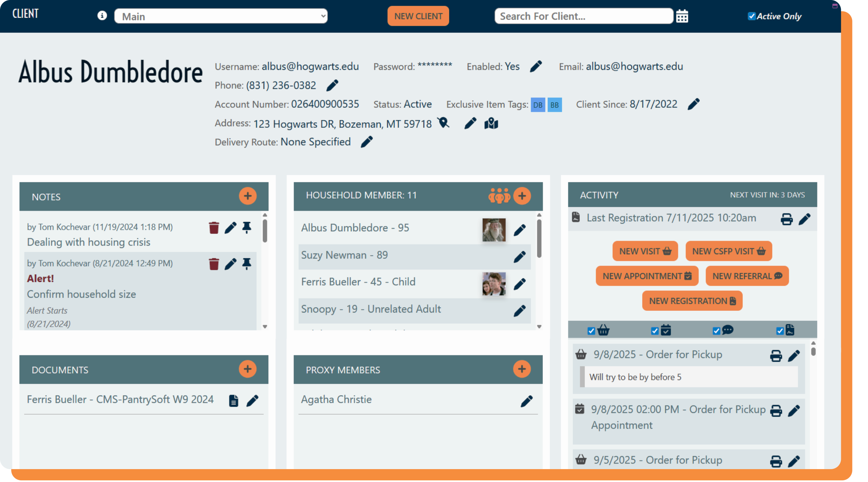
Task: Edit the Delivery Route field
Action: (x=367, y=142)
